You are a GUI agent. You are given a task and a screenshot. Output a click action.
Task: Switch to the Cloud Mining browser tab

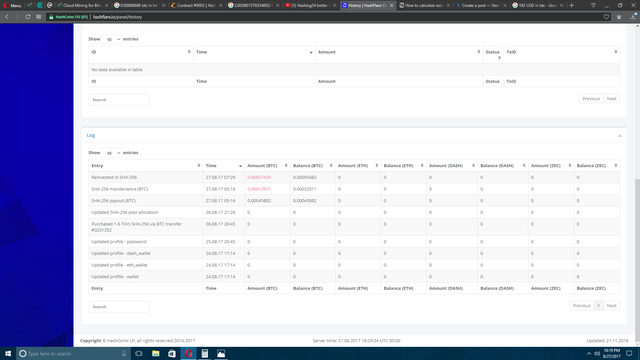point(82,5)
